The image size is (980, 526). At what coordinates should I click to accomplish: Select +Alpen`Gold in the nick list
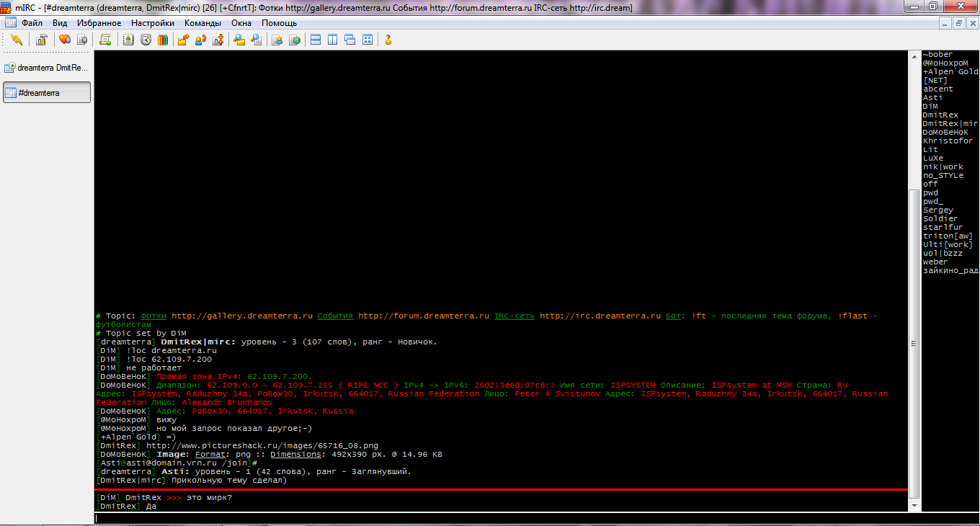click(x=950, y=72)
